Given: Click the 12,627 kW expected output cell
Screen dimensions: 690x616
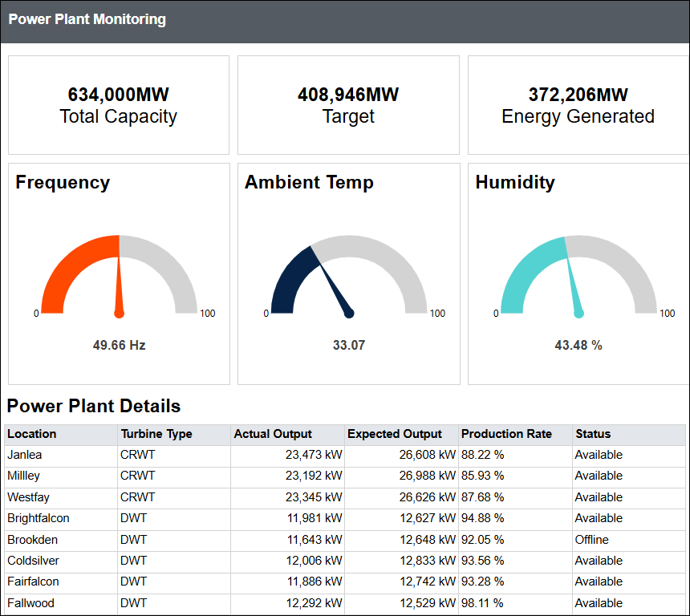Looking at the screenshot, I should (401, 518).
